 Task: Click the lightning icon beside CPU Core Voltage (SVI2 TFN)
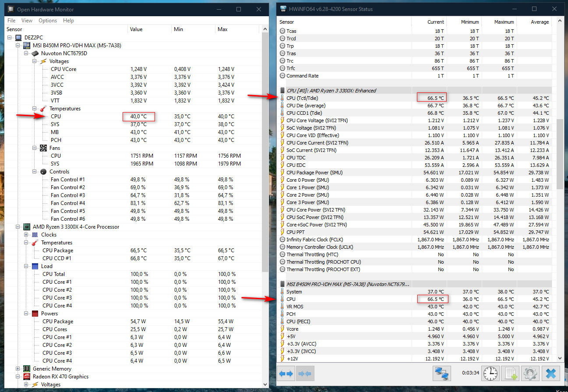(282, 120)
